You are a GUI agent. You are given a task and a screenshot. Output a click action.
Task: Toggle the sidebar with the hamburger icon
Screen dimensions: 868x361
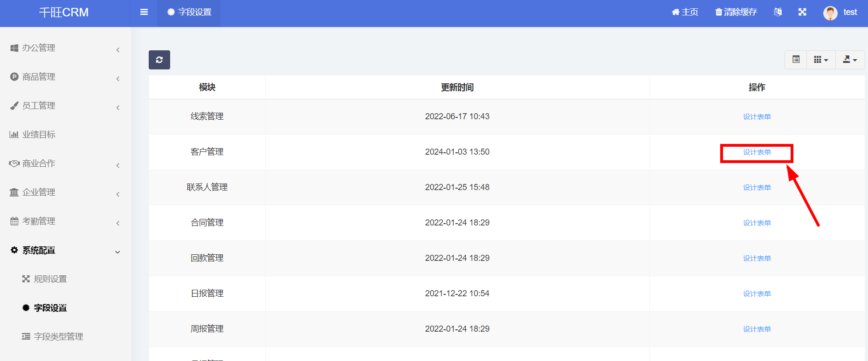(144, 12)
